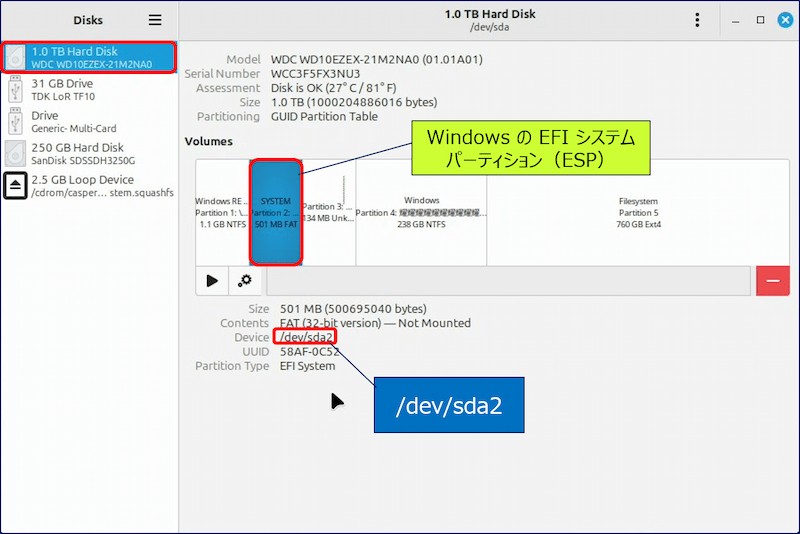The height and width of the screenshot is (534, 800).
Task: Eject the 2.5 GB Loop Device
Action: click(15, 186)
